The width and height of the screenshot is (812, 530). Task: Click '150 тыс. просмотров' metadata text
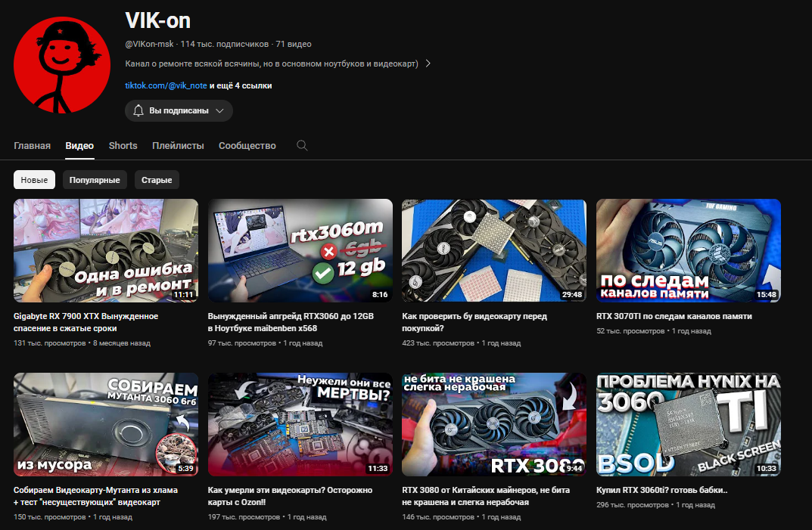[x=49, y=517]
